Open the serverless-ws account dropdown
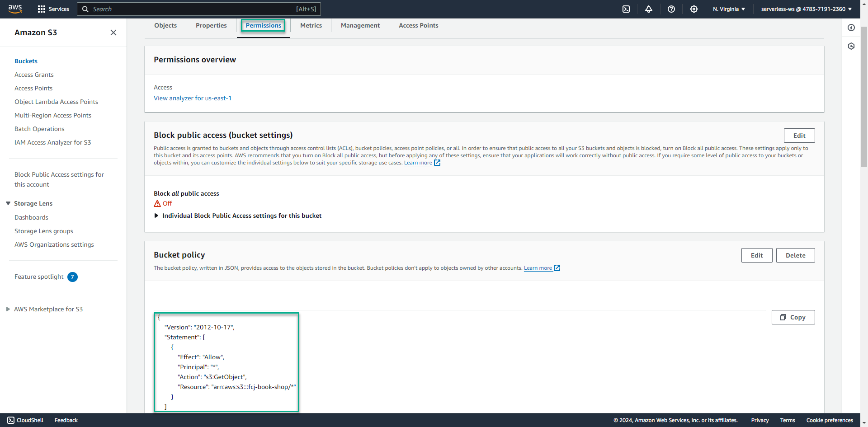This screenshot has width=868, height=427. [x=807, y=9]
